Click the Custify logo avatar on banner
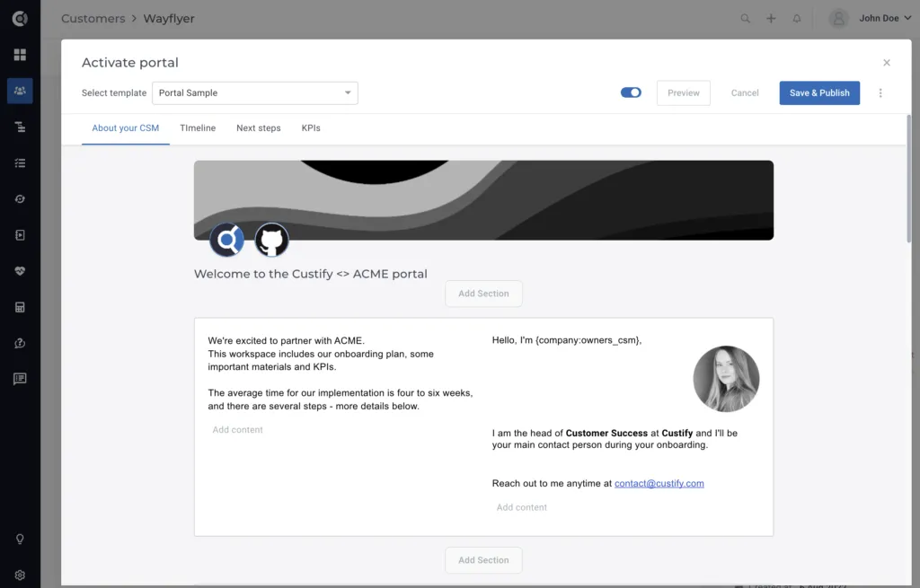Image resolution: width=920 pixels, height=588 pixels. pyautogui.click(x=227, y=240)
